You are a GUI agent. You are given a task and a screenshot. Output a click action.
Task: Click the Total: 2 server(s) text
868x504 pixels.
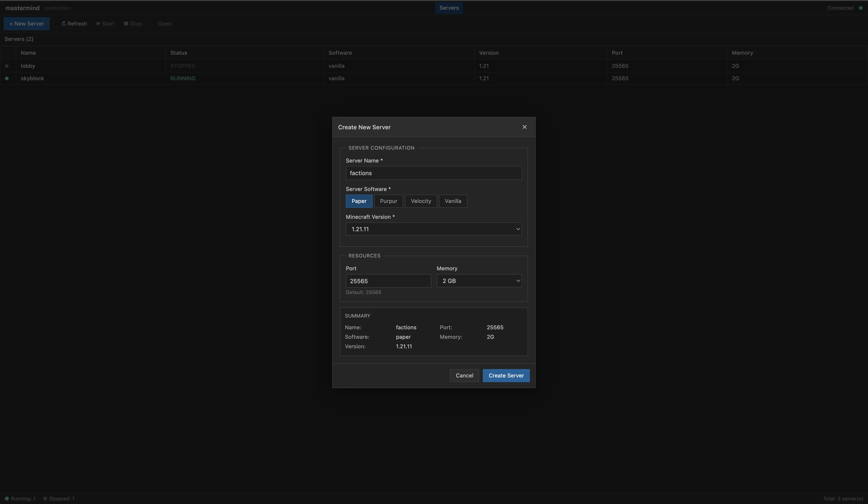click(x=843, y=499)
